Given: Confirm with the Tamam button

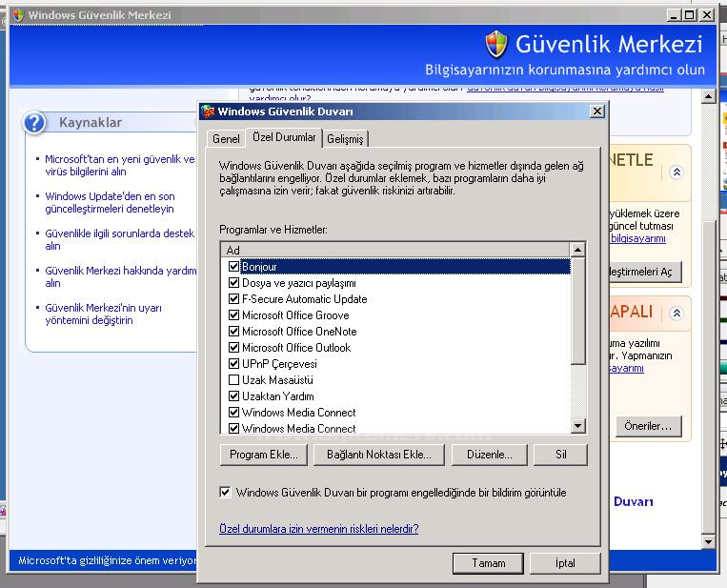Looking at the screenshot, I should point(488,563).
